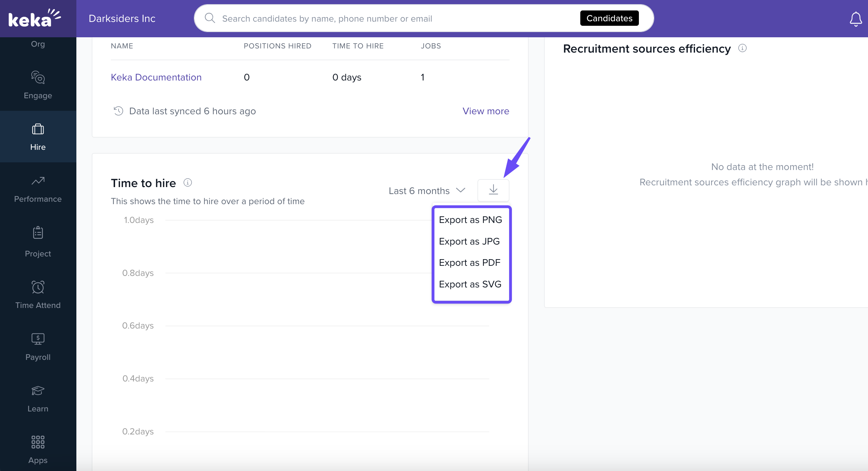
Task: Open the Learn graduation cap module
Action: [38, 398]
